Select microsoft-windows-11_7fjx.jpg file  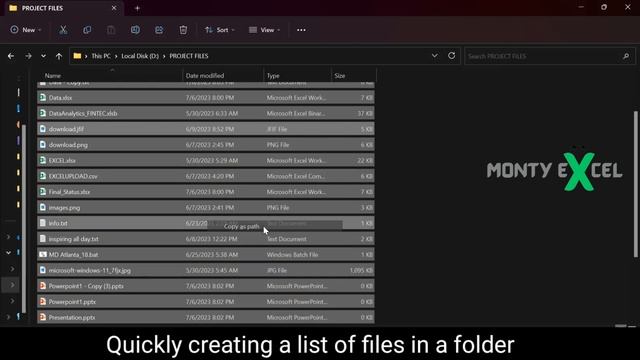[x=206, y=271]
